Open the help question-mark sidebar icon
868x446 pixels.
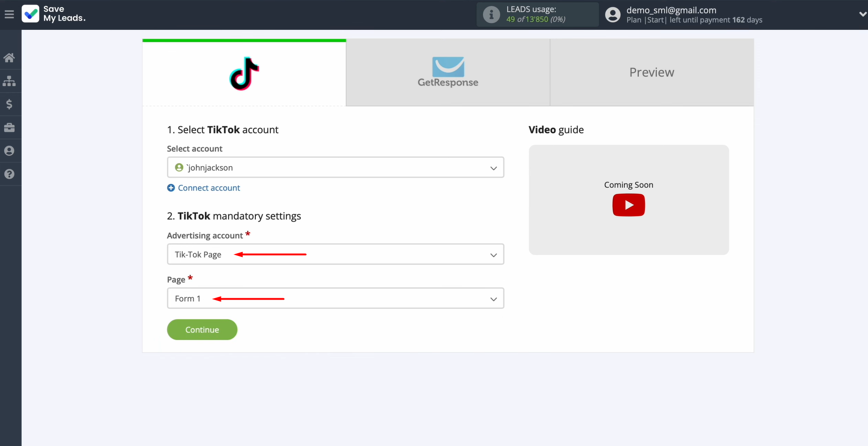(x=10, y=174)
